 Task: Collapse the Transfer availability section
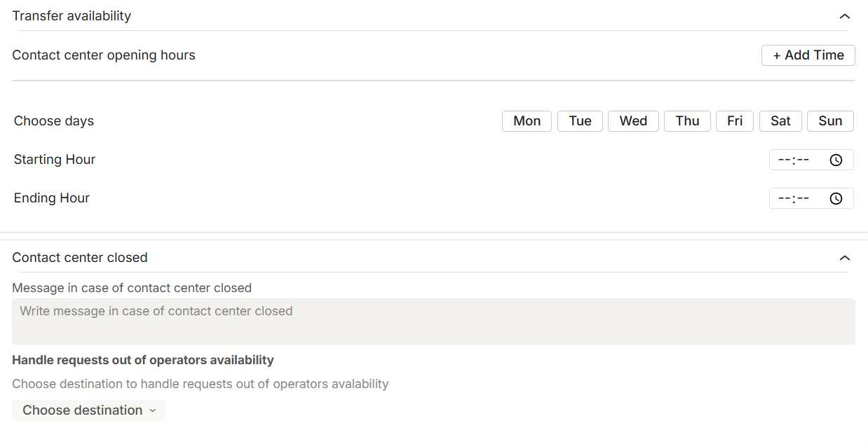point(844,16)
